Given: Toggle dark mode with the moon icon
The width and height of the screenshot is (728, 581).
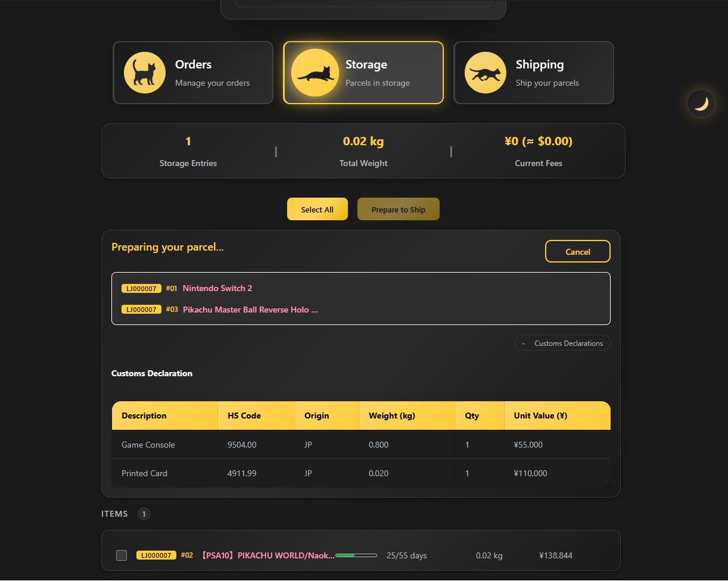Looking at the screenshot, I should click(701, 104).
